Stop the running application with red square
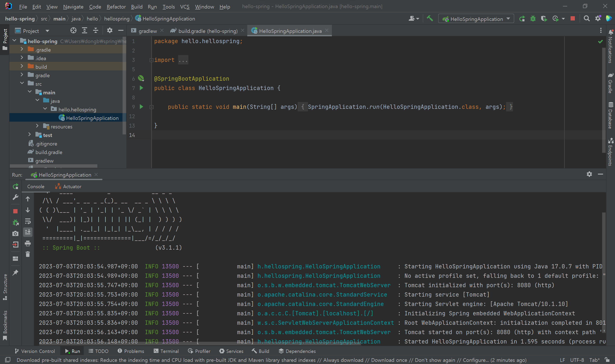The image size is (615, 364). pyautogui.click(x=573, y=19)
